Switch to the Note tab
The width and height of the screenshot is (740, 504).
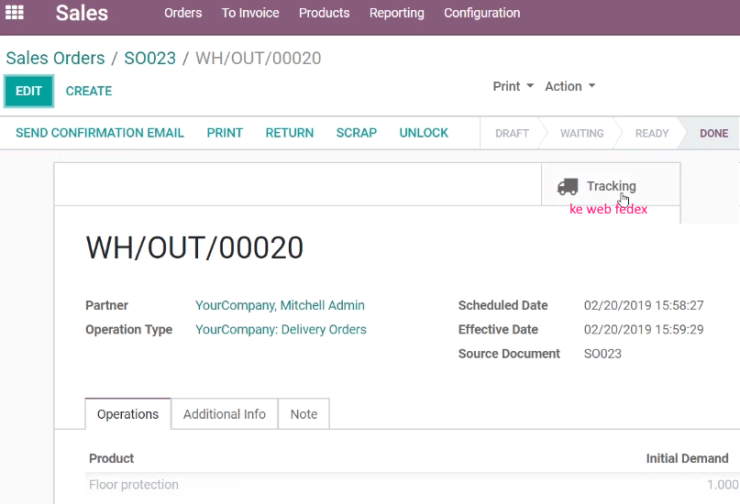[303, 414]
